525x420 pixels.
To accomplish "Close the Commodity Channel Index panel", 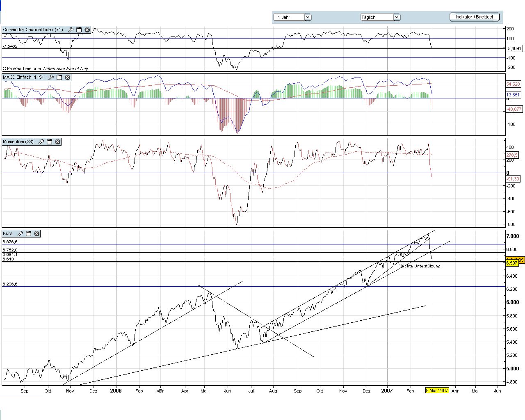I will coord(87,30).
